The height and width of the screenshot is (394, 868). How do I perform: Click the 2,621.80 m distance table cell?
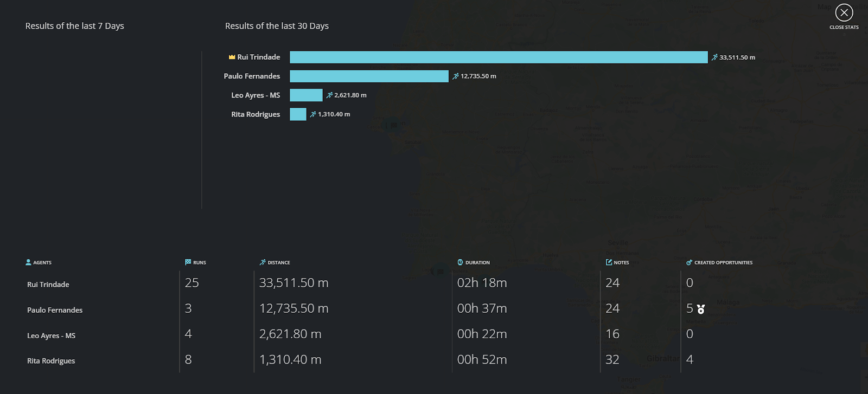pyautogui.click(x=290, y=334)
